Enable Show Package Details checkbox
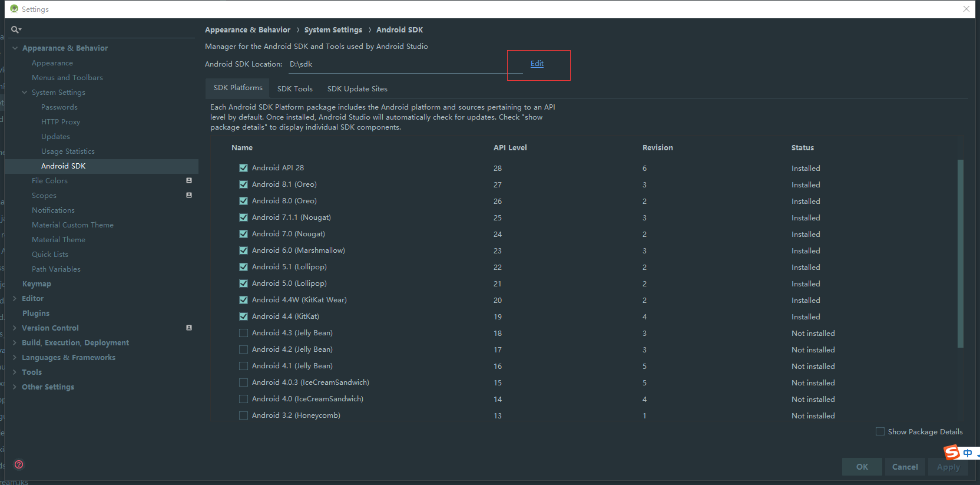 (880, 431)
